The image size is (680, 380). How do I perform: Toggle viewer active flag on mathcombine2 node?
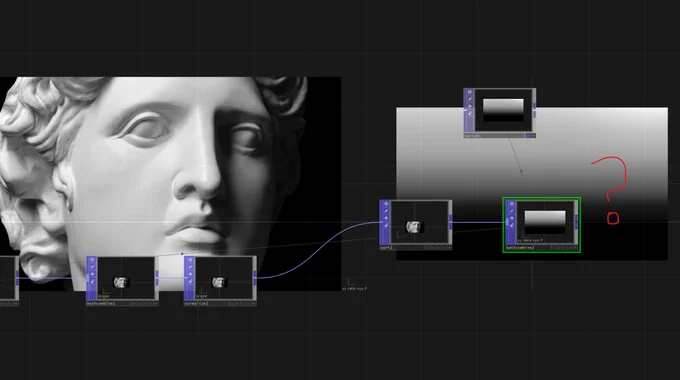(x=576, y=248)
